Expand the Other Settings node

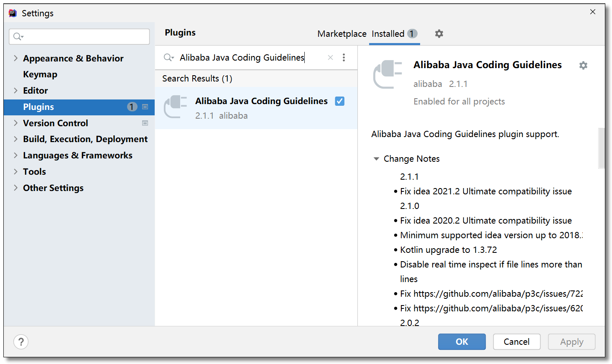point(15,188)
